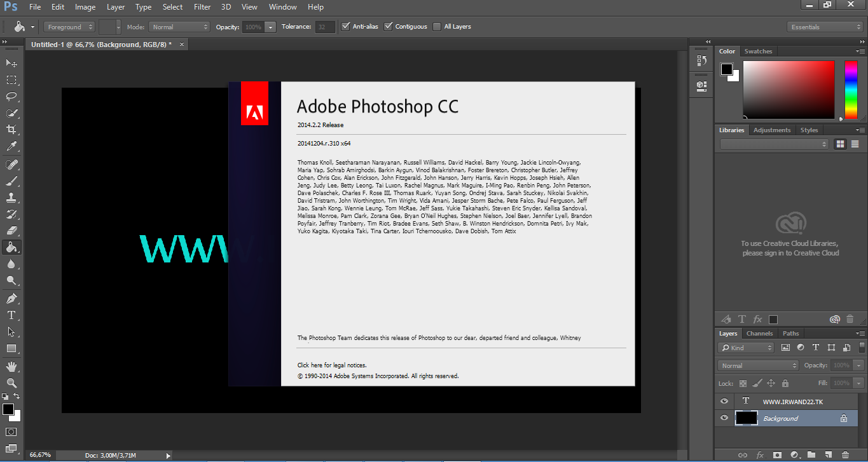Select the Blur tool
This screenshot has width=868, height=462.
tap(11, 264)
